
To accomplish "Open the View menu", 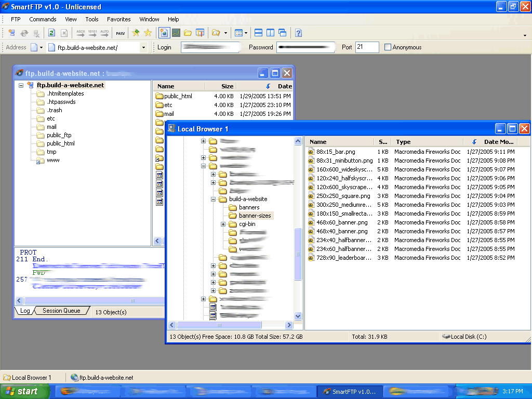I will [71, 19].
